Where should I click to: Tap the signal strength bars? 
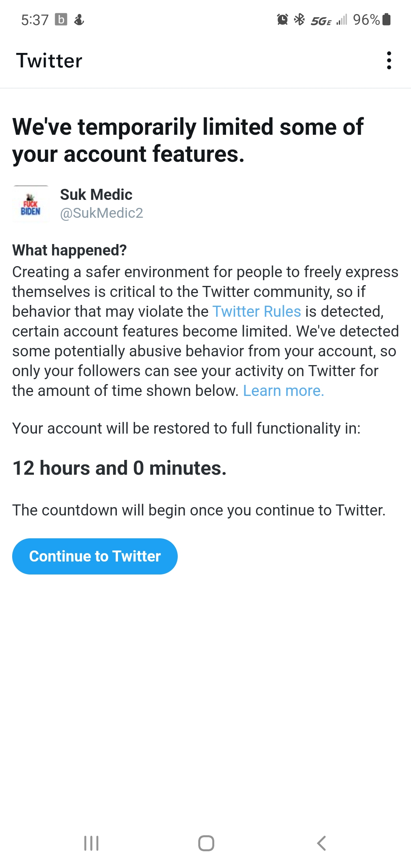[342, 20]
